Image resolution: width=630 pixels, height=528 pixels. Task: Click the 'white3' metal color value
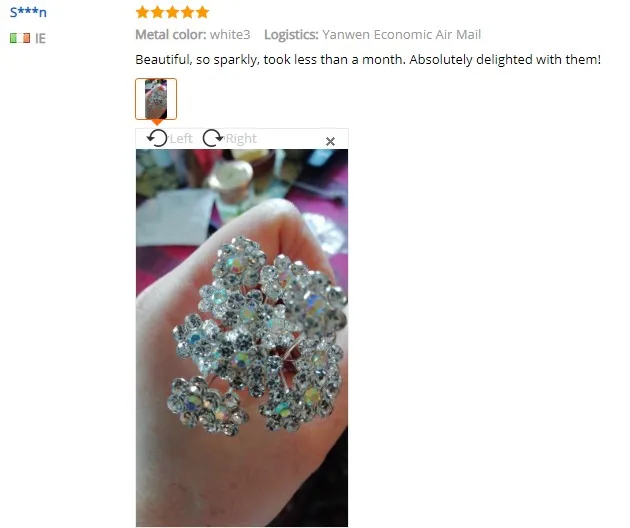point(230,35)
